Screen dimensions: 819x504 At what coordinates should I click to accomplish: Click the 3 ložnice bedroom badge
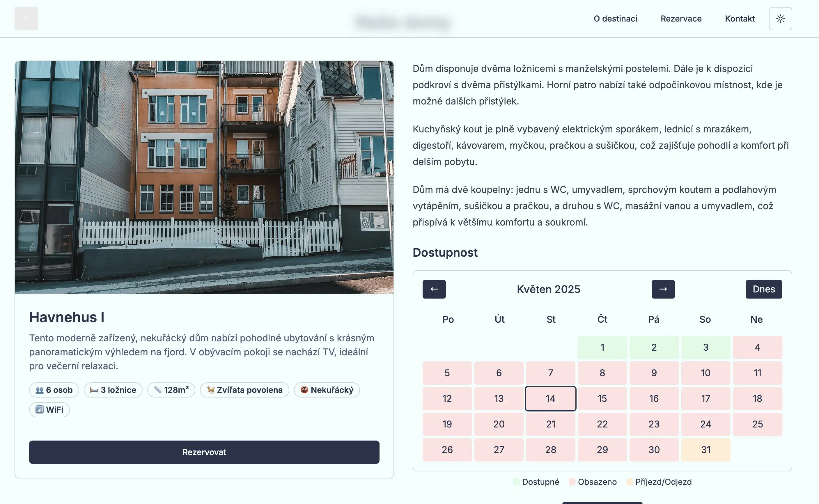click(x=113, y=390)
